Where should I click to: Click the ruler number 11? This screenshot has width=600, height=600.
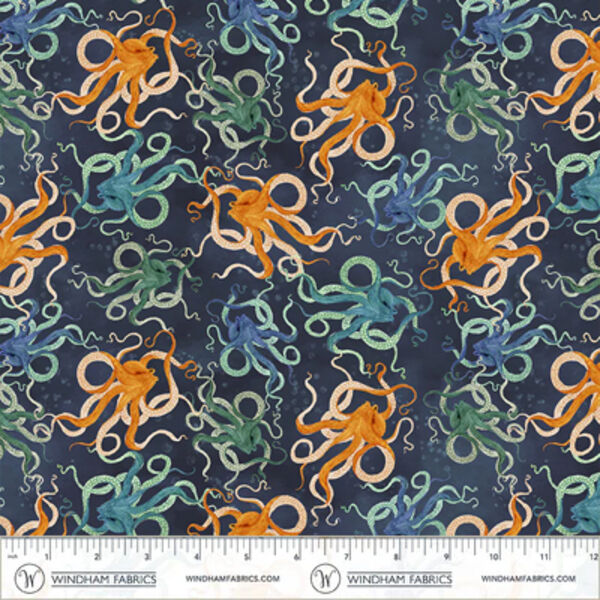pyautogui.click(x=544, y=556)
